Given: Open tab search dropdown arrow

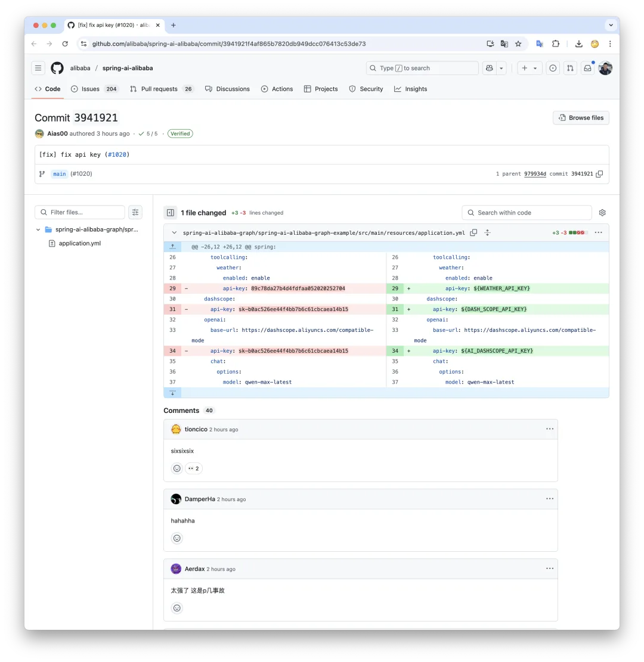Looking at the screenshot, I should click(x=611, y=25).
